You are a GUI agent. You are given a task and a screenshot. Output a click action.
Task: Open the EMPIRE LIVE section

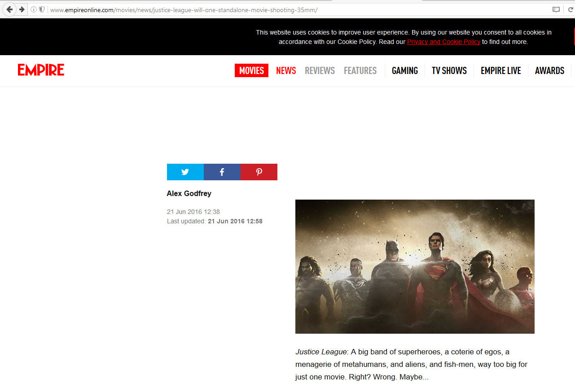click(501, 70)
